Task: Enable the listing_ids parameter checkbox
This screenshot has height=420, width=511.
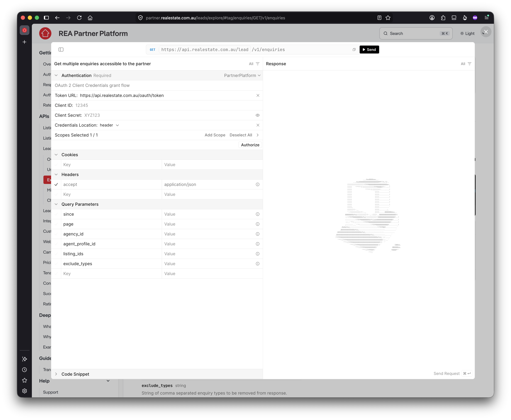Action: click(56, 254)
